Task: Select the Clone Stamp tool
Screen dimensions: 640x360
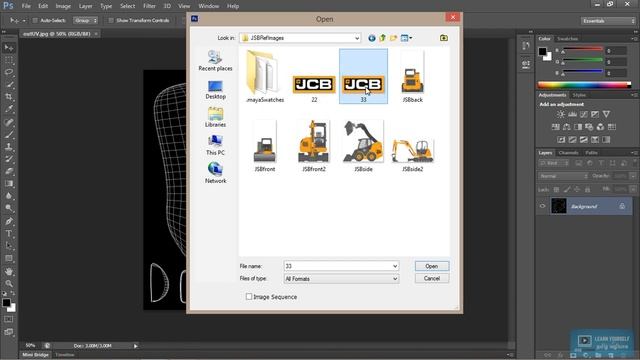Action: [9, 147]
